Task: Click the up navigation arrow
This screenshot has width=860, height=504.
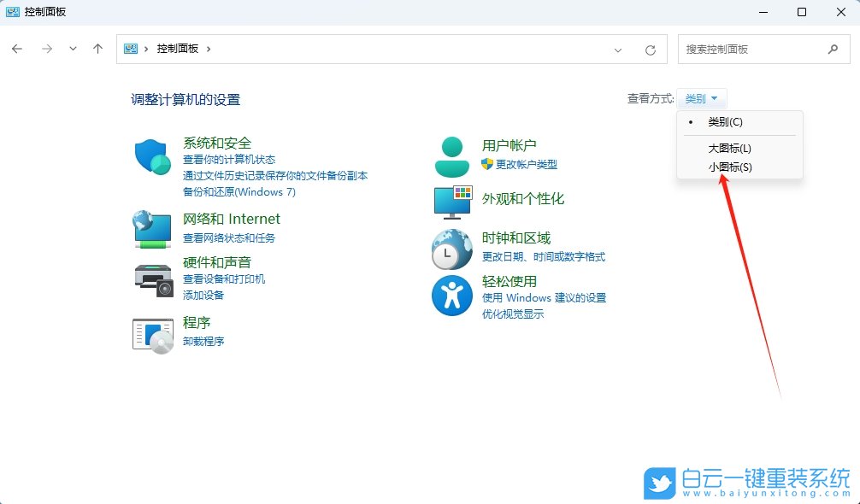Action: 98,49
